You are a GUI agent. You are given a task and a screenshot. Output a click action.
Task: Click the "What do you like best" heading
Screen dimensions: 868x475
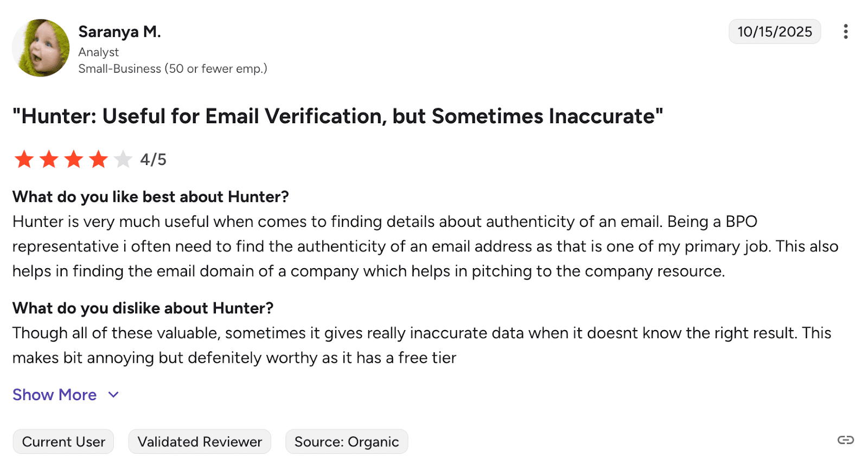click(150, 197)
